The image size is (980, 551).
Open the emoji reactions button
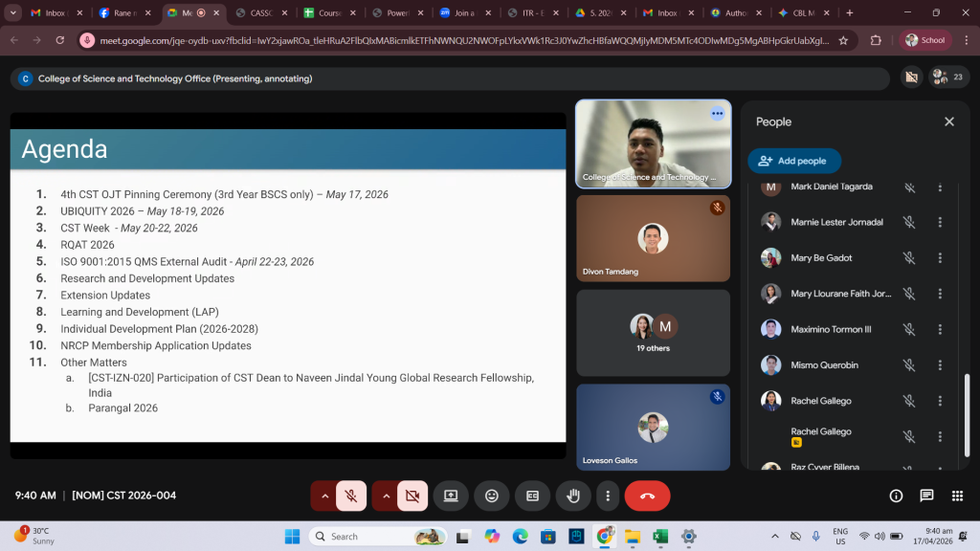coord(492,496)
